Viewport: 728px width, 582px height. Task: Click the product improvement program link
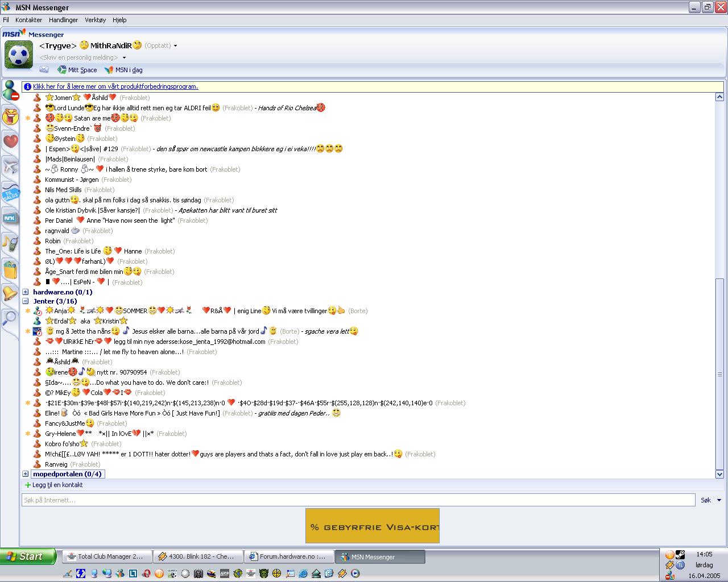pyautogui.click(x=115, y=87)
